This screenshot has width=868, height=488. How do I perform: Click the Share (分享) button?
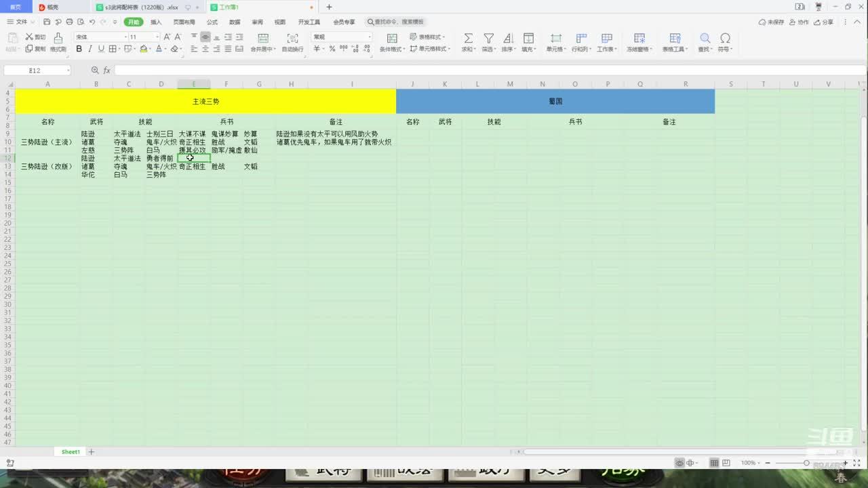click(825, 22)
